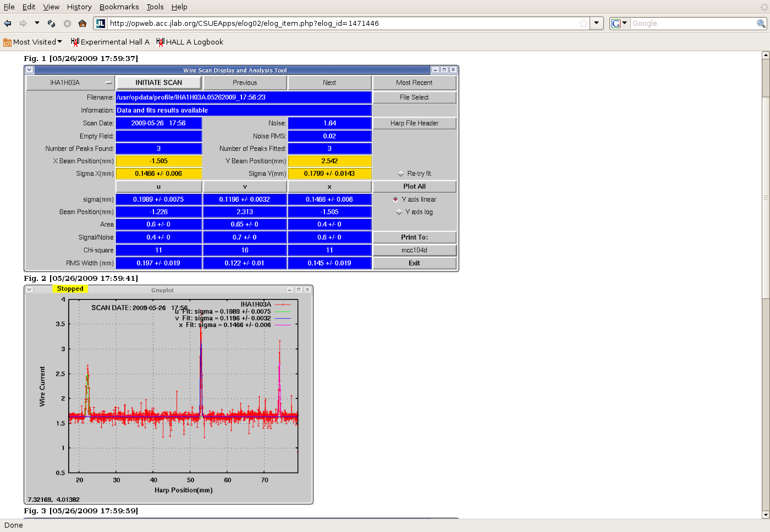Image resolution: width=770 pixels, height=532 pixels.
Task: Click the Chi-square value 16
Action: coord(245,250)
